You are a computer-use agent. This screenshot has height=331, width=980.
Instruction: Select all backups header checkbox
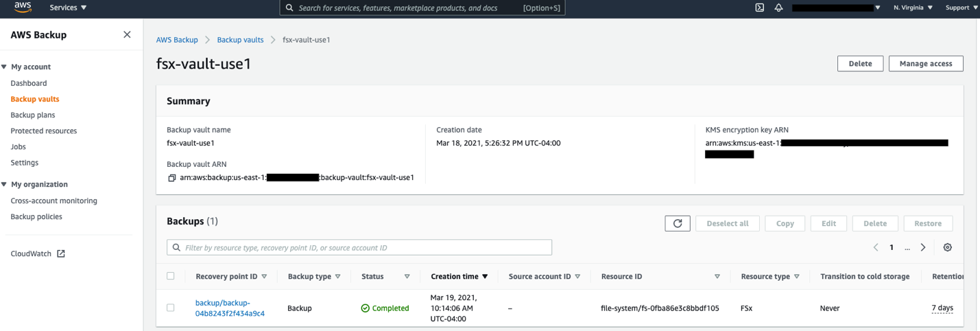click(x=171, y=276)
